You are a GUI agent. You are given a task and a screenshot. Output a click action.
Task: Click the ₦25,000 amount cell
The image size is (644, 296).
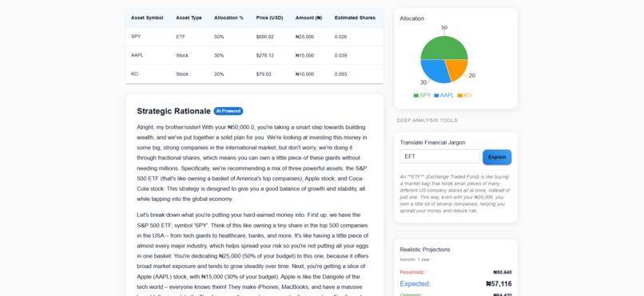(304, 37)
